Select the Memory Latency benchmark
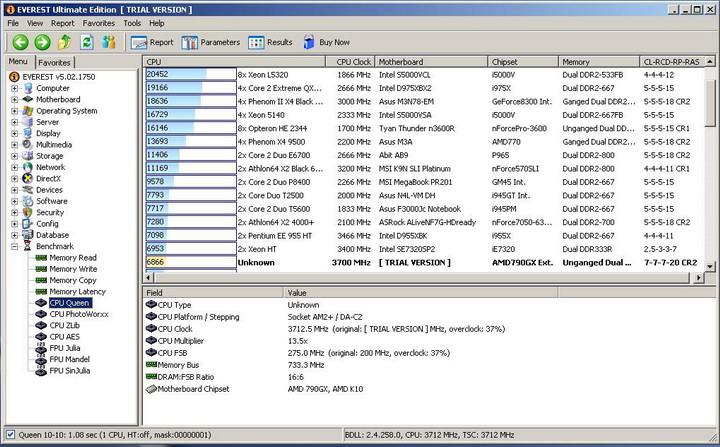The image size is (720, 447). [x=77, y=292]
